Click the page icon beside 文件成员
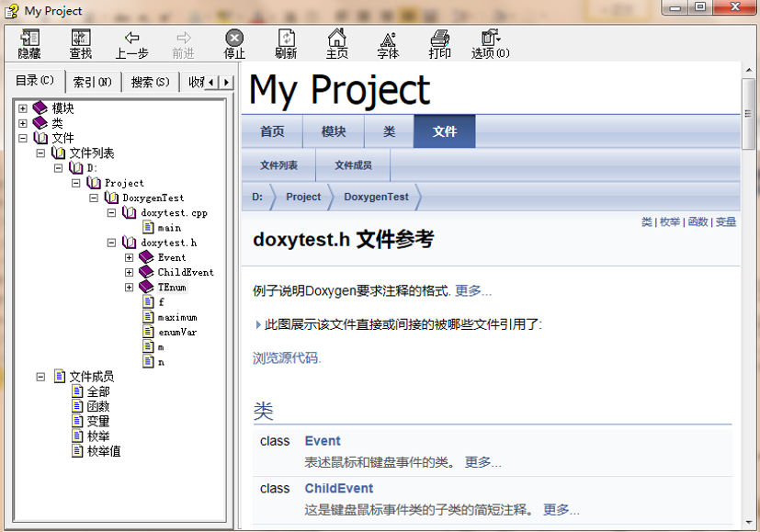The image size is (760, 532). (x=60, y=376)
